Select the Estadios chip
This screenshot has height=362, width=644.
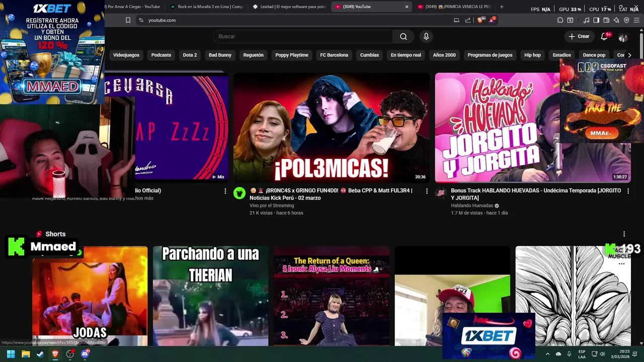pos(561,55)
